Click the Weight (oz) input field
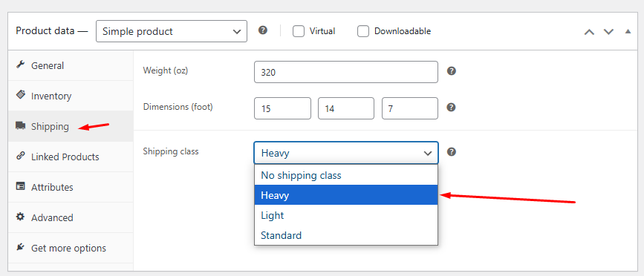 tap(346, 72)
